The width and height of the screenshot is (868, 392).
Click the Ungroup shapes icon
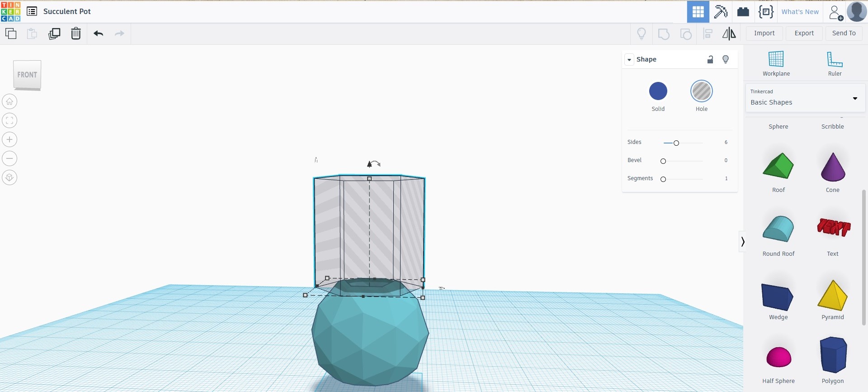[686, 34]
